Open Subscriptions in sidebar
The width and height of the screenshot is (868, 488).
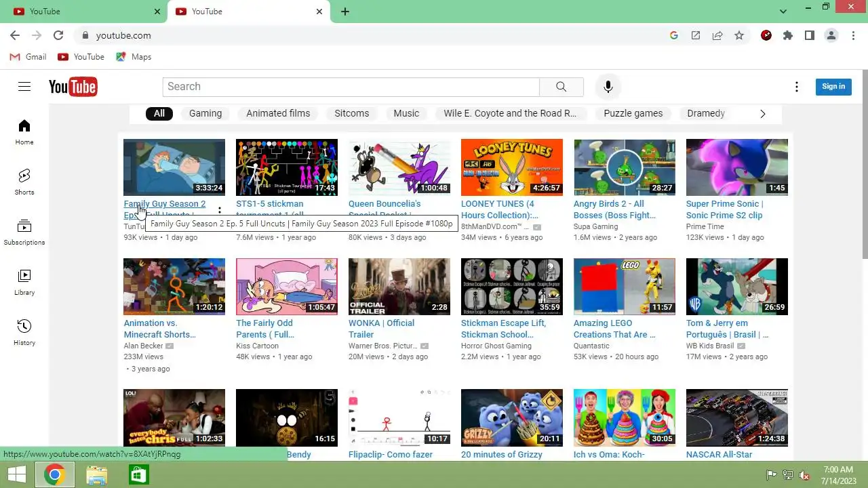pos(24,232)
